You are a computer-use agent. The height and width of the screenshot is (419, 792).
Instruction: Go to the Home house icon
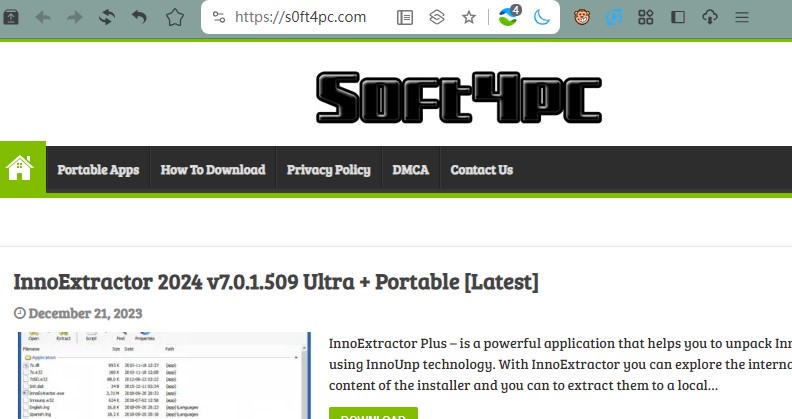click(x=20, y=168)
